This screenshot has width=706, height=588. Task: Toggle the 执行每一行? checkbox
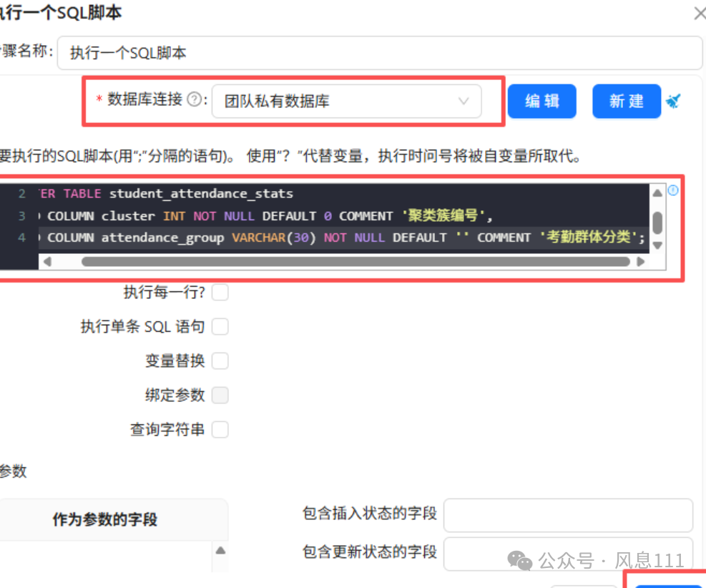(x=220, y=292)
